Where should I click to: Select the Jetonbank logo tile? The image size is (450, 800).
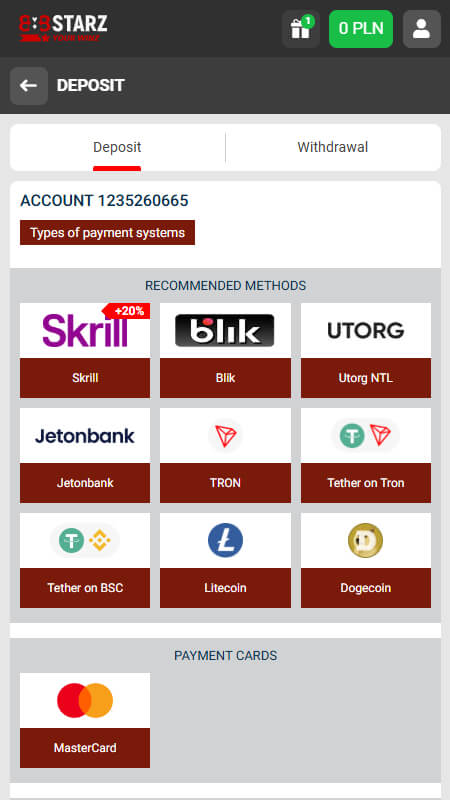(85, 436)
